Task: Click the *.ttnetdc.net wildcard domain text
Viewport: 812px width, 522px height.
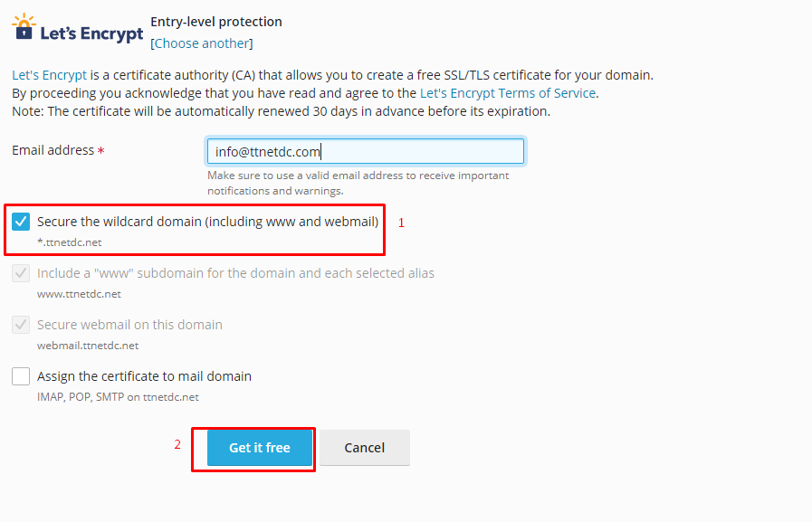Action: [x=70, y=242]
